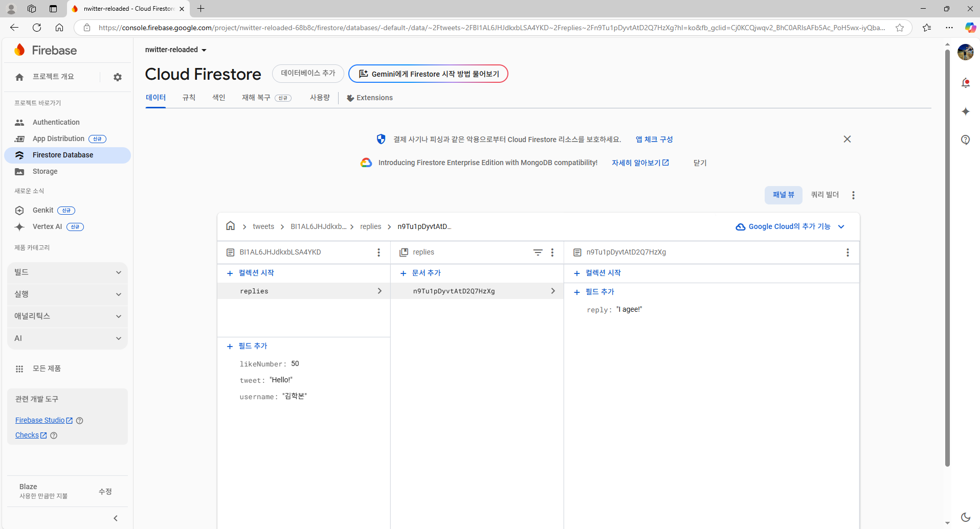This screenshot has height=529, width=980.
Task: Open Vertex AI in sidebar
Action: [x=68, y=226]
